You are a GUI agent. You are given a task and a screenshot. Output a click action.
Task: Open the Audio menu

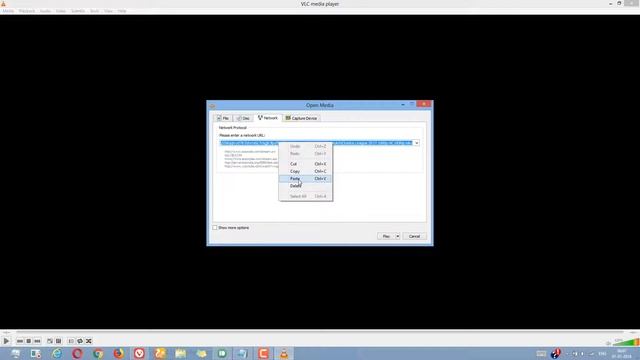point(45,11)
